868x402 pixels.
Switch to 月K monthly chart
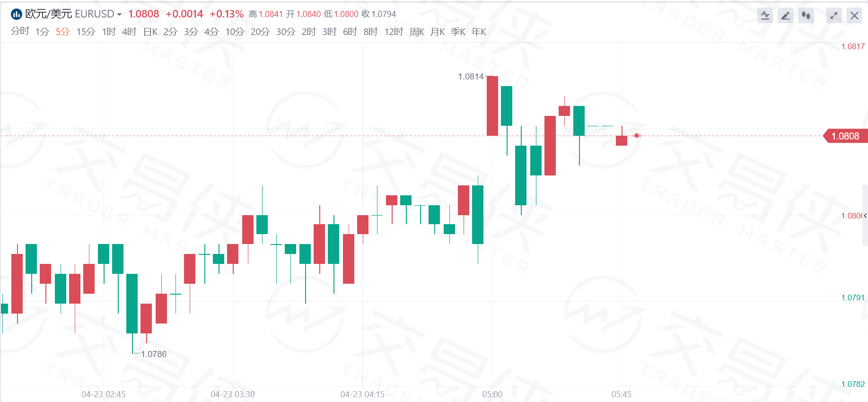pos(438,32)
